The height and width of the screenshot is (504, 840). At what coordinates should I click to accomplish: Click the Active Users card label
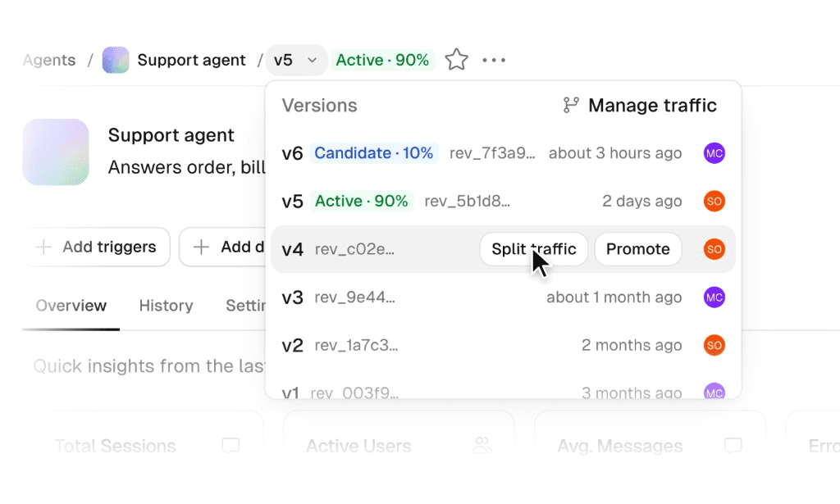(x=358, y=446)
